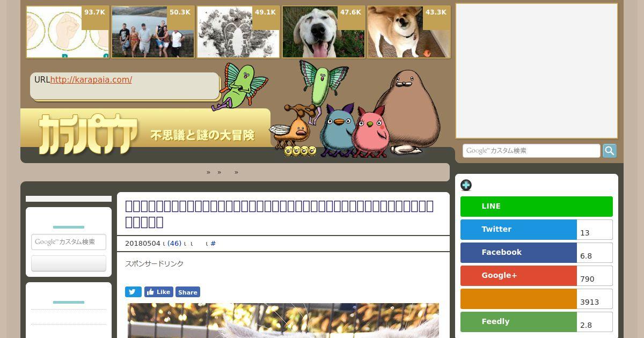This screenshot has height=338, width=644.
Task: Open the article headline link
Action: (x=279, y=214)
